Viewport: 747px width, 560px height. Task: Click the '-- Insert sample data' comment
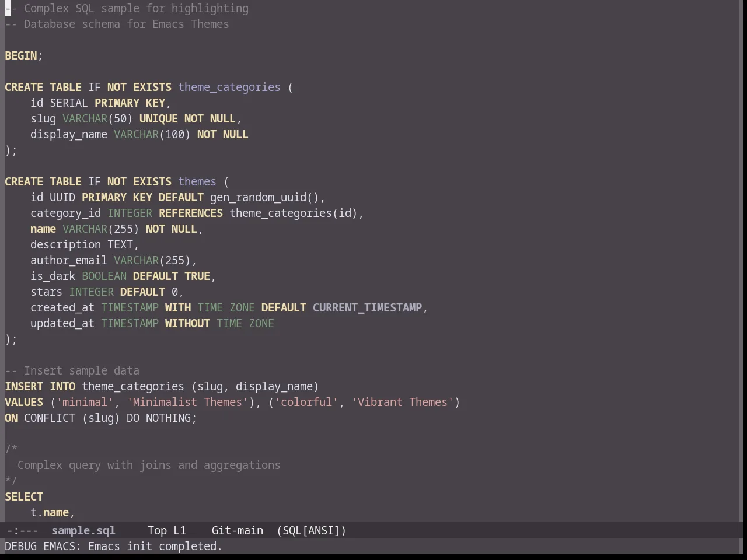tap(72, 370)
